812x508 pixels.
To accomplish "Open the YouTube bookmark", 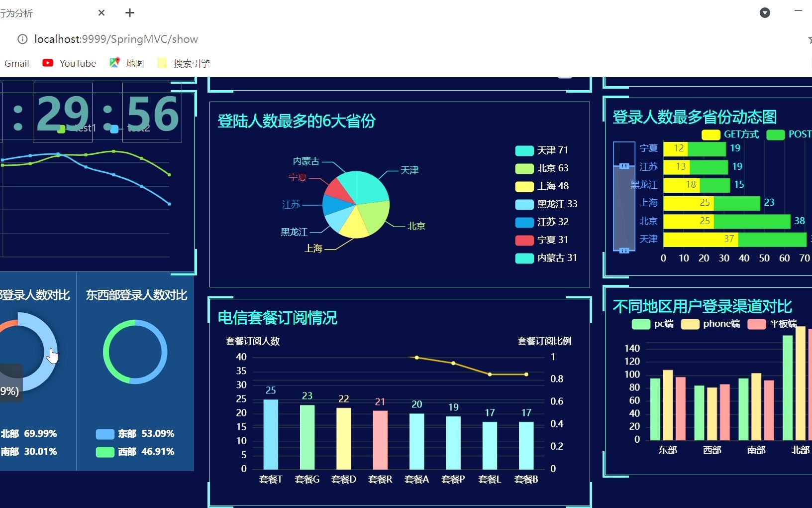I will click(69, 63).
